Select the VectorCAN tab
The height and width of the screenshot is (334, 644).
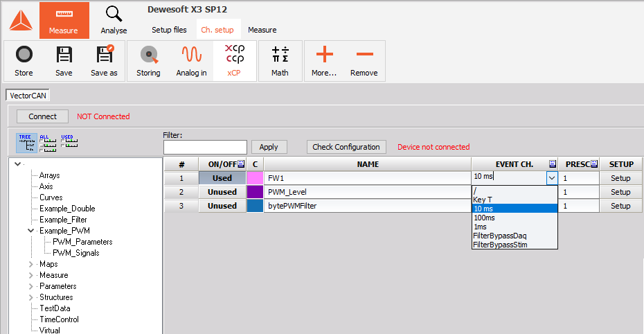coord(28,96)
